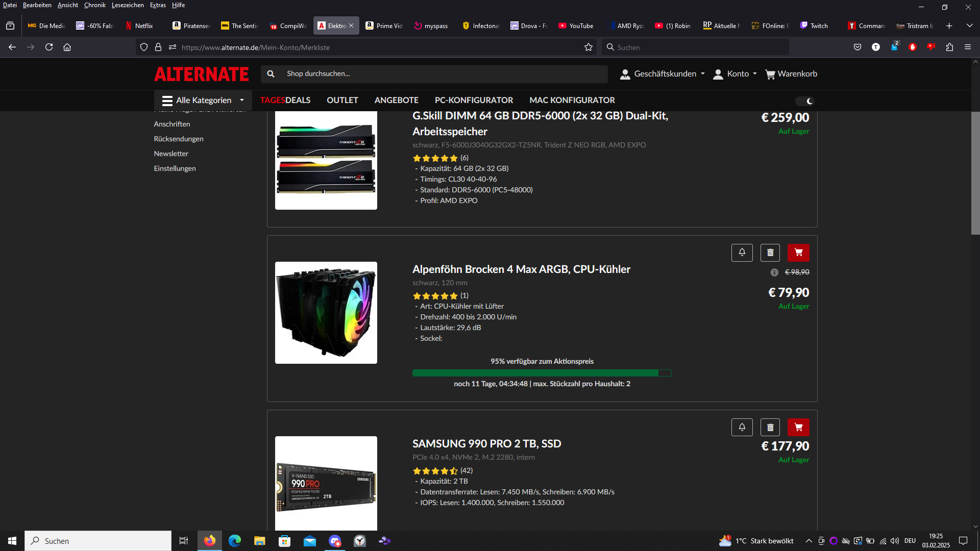Open the Samsung 990 PRO product thumbnail
Viewport: 980px width, 551px height.
point(326,483)
